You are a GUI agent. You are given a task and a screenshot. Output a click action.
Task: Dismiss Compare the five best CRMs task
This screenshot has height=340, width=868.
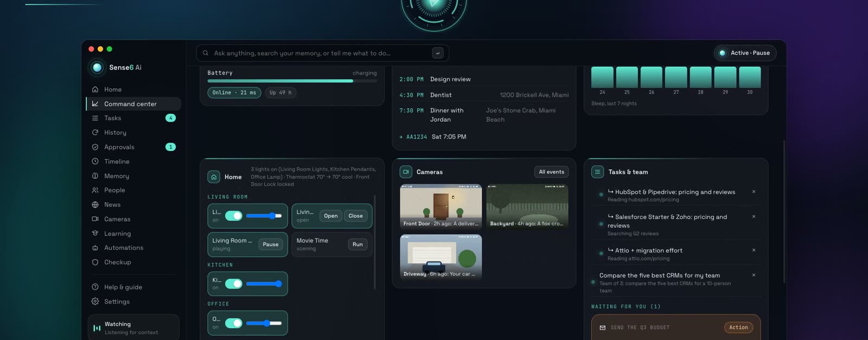(x=754, y=275)
